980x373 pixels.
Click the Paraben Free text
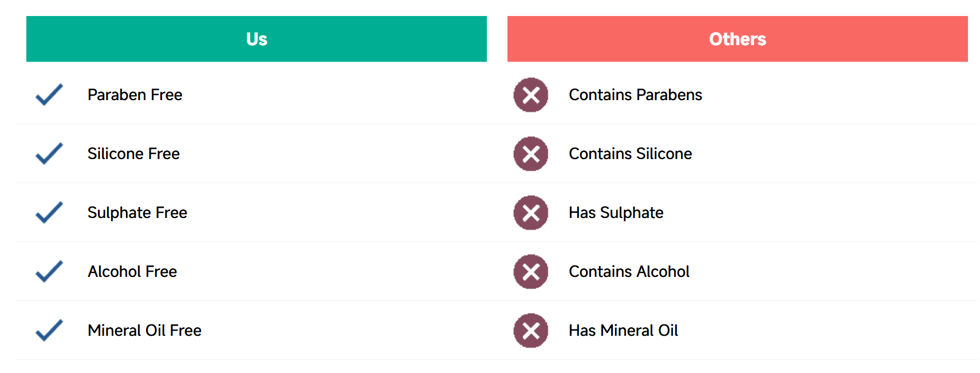click(135, 95)
